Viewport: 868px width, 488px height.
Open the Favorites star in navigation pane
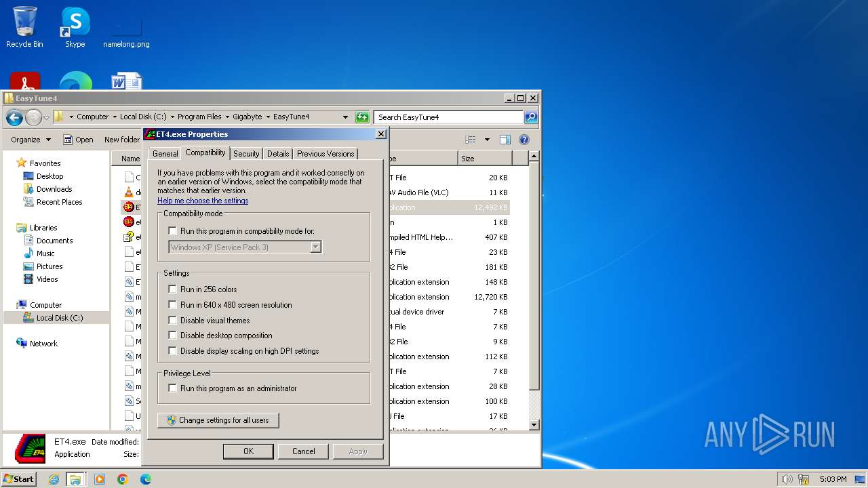point(22,163)
